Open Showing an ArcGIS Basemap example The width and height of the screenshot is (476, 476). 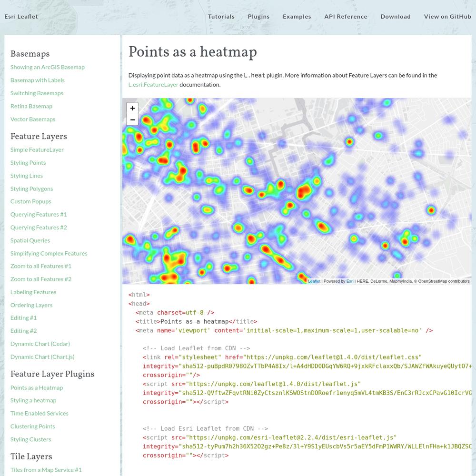click(47, 67)
